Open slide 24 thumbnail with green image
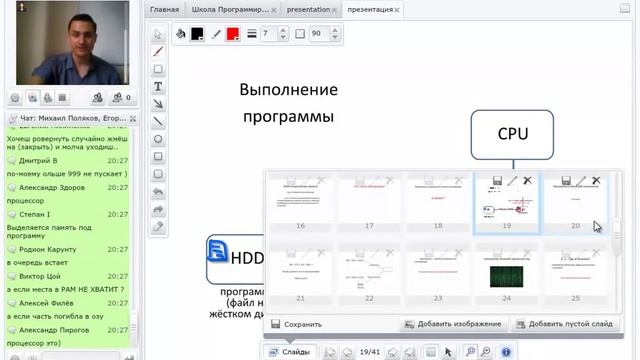Image resolution: width=640 pixels, height=360 pixels. tap(507, 276)
